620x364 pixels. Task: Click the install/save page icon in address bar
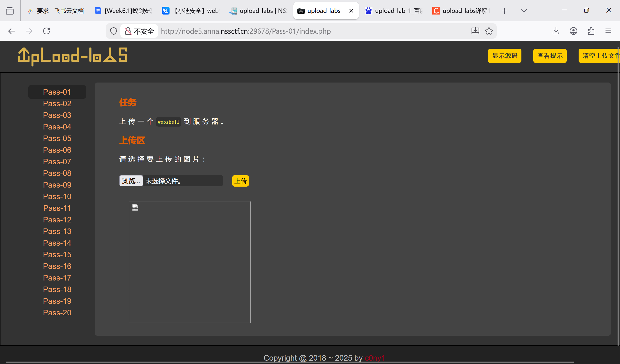tap(475, 31)
